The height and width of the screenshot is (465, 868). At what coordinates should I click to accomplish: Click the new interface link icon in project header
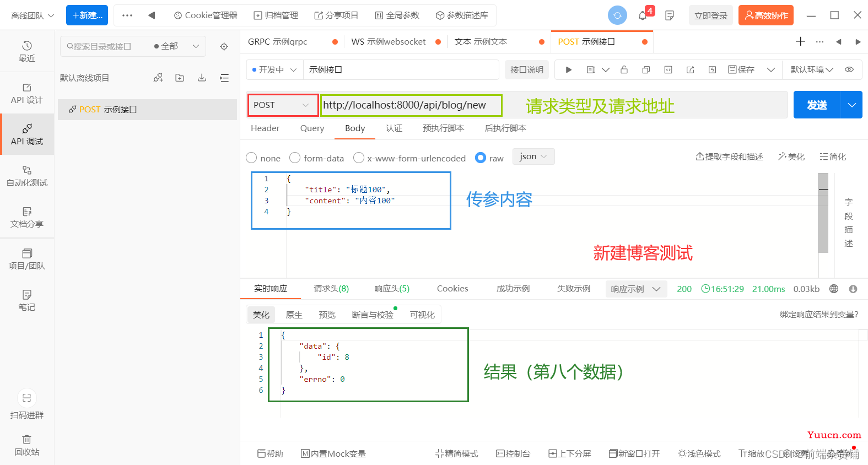[158, 78]
